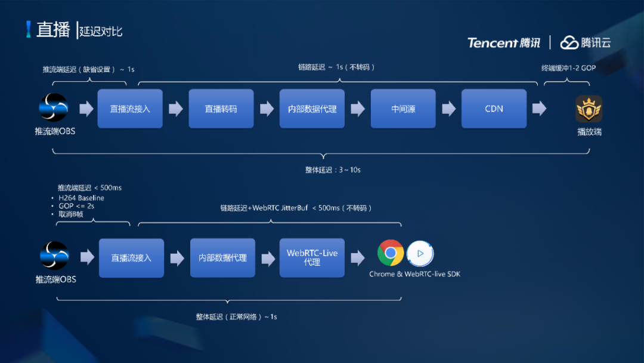Viewport: 644px width, 363px height.
Task: Click the top-row 推流端OBS caption
Action: pos(55,131)
